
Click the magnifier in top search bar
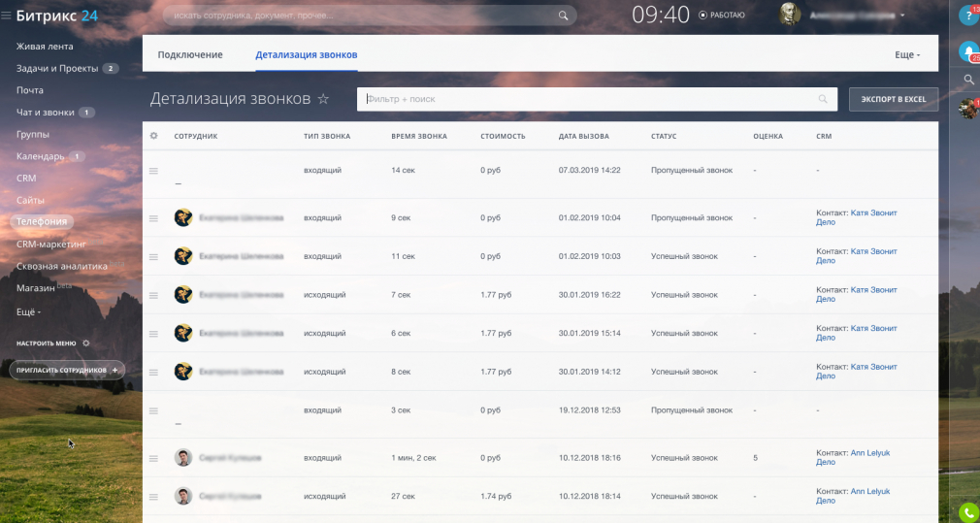tap(563, 16)
